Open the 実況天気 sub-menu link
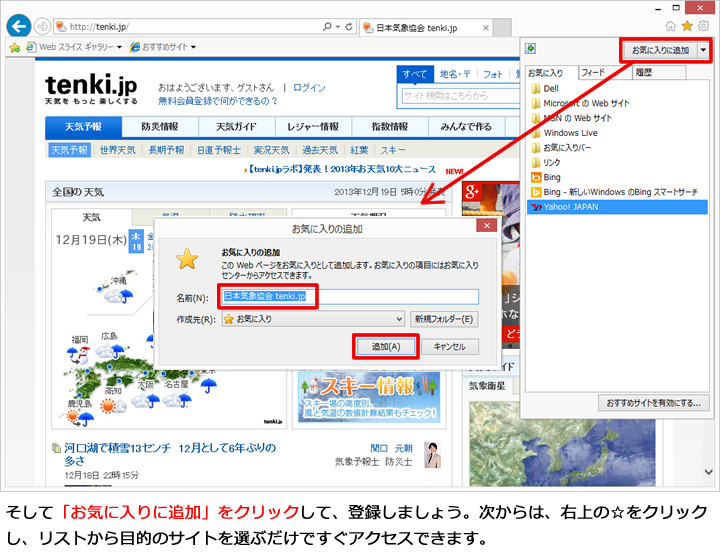The width and height of the screenshot is (720, 556). 271,150
